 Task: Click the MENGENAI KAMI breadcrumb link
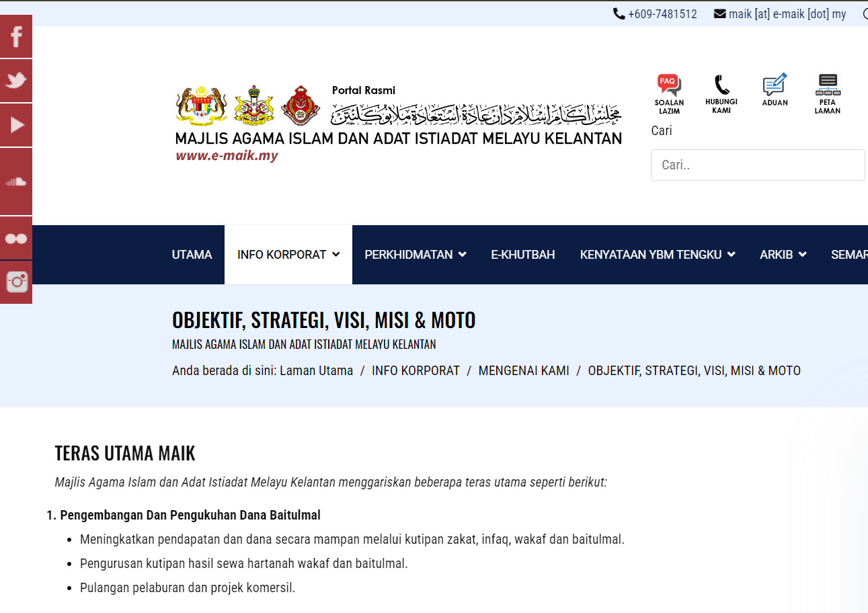[x=524, y=370]
